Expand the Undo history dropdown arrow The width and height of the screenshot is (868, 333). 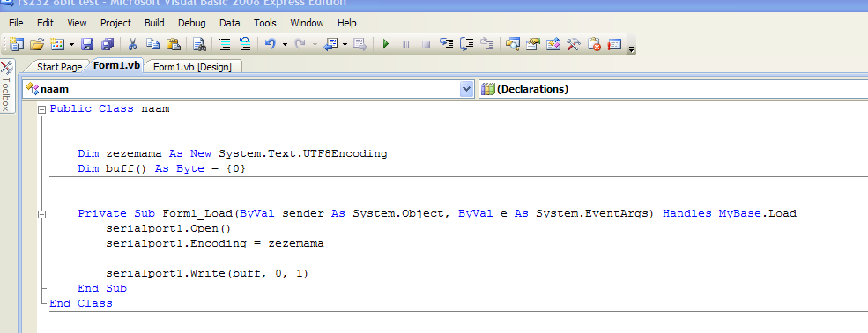tap(286, 44)
